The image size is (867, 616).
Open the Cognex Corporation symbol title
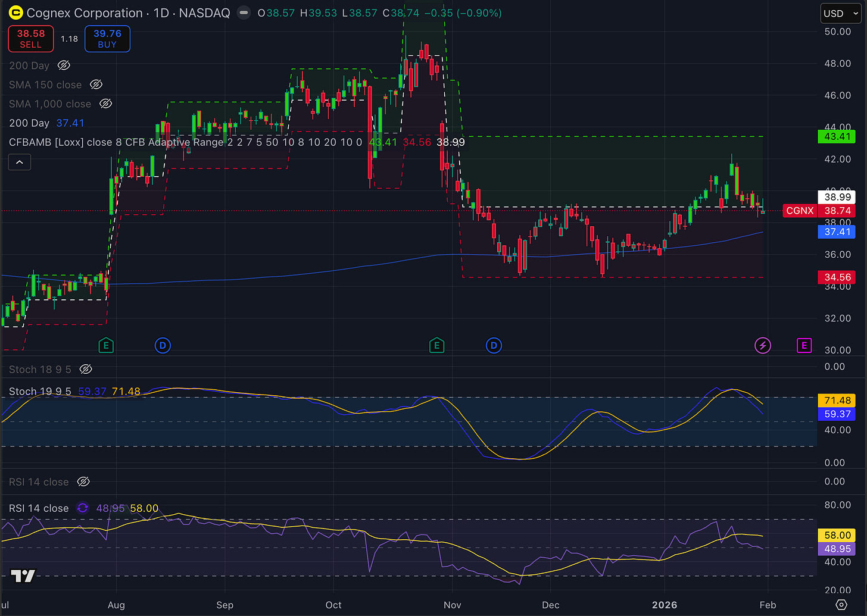128,12
